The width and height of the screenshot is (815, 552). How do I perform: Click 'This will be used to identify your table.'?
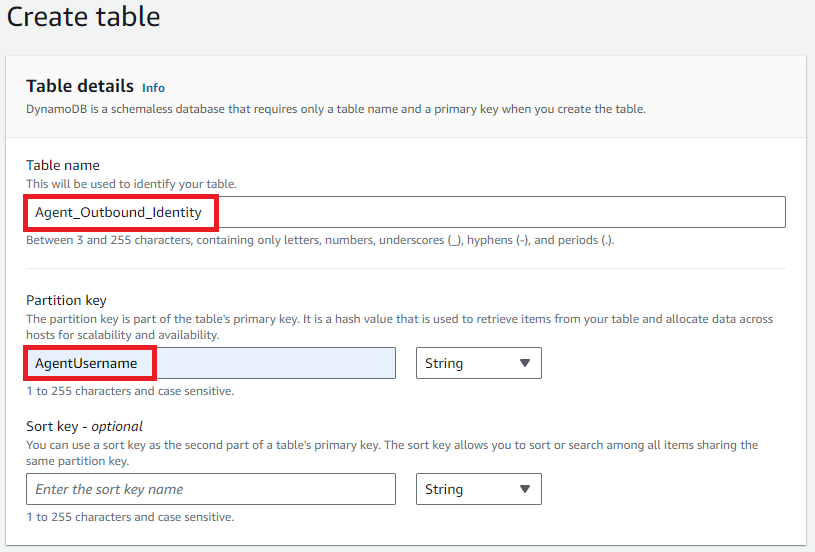132,184
